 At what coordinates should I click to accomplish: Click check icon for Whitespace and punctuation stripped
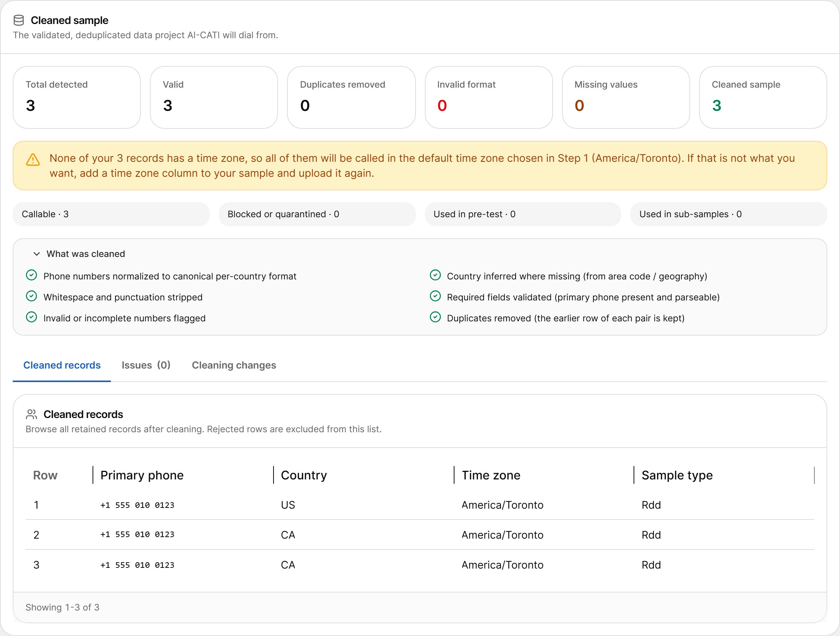pos(31,296)
